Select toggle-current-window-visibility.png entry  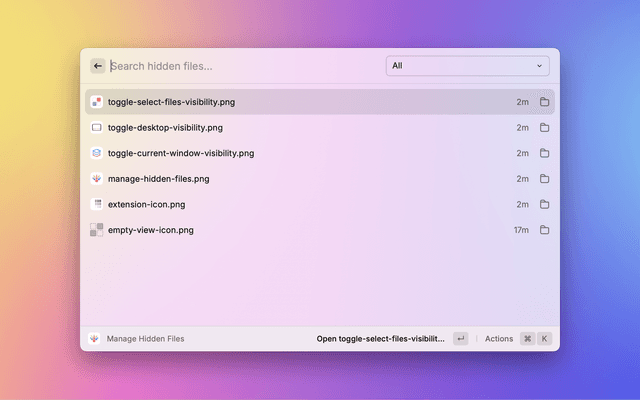point(300,153)
